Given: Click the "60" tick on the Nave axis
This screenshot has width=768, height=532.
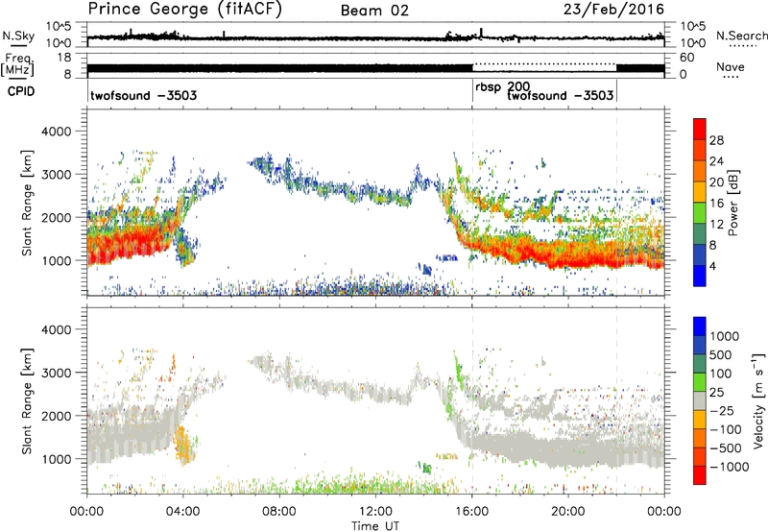Looking at the screenshot, I should [x=686, y=58].
